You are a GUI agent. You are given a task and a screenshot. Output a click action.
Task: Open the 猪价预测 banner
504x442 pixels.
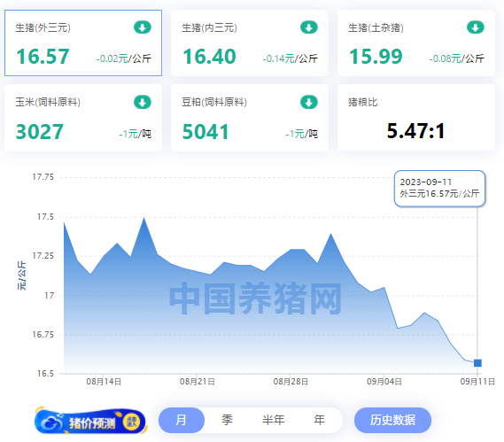[90, 421]
